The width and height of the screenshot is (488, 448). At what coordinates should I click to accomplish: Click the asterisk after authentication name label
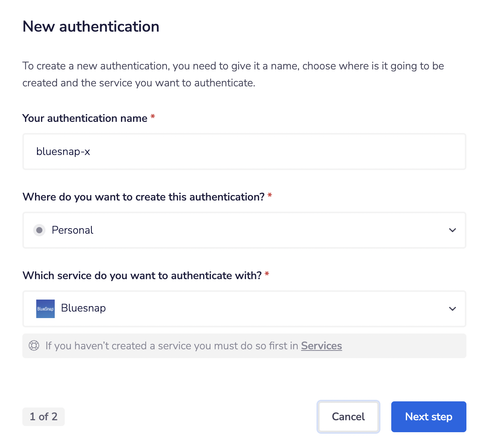point(153,117)
